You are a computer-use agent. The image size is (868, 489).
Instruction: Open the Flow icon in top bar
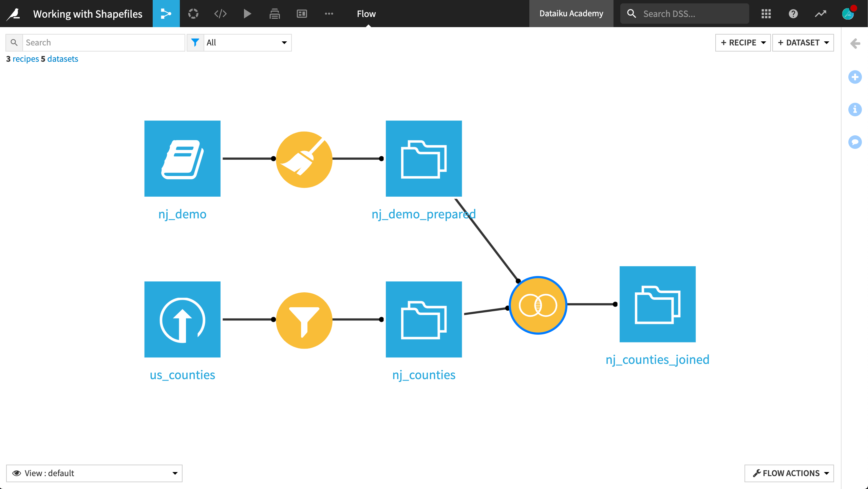tap(166, 14)
